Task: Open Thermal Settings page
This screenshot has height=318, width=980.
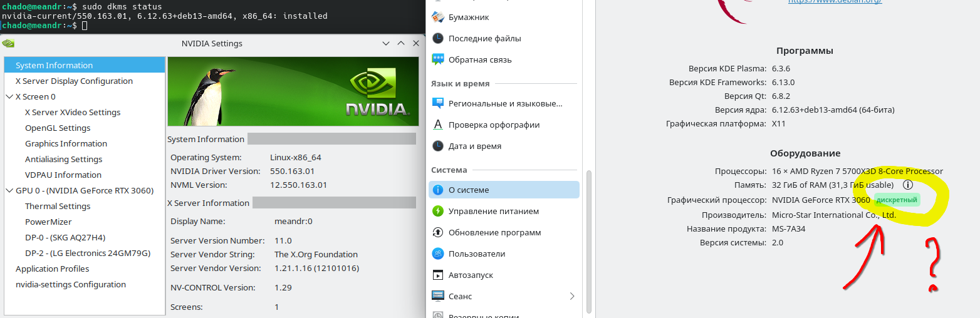Action: click(58, 206)
